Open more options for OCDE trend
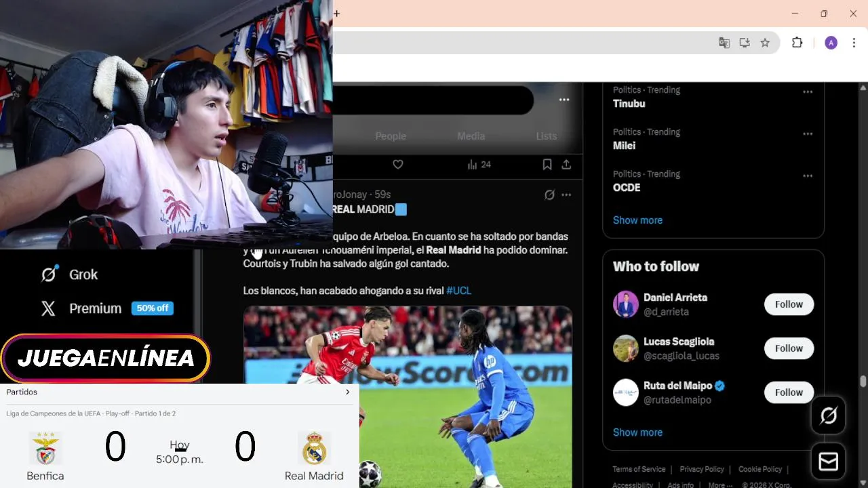The height and width of the screenshot is (488, 868). pyautogui.click(x=808, y=176)
